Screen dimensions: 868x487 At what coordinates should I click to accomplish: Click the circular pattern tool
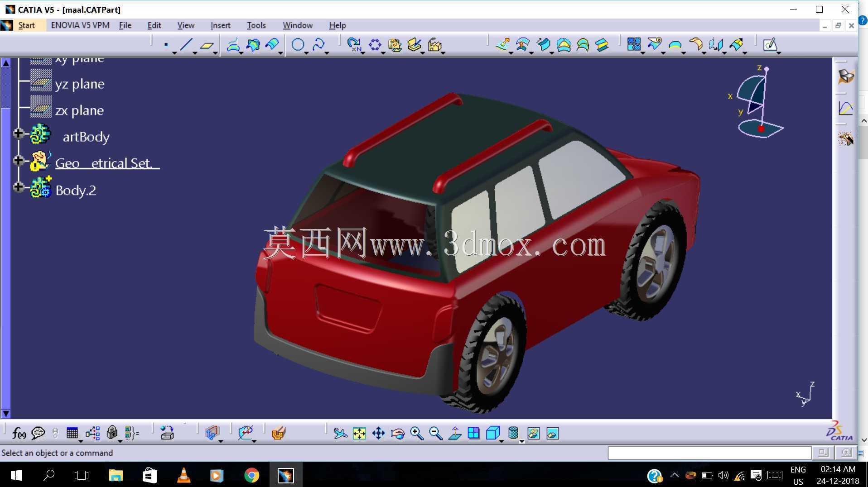pos(375,45)
